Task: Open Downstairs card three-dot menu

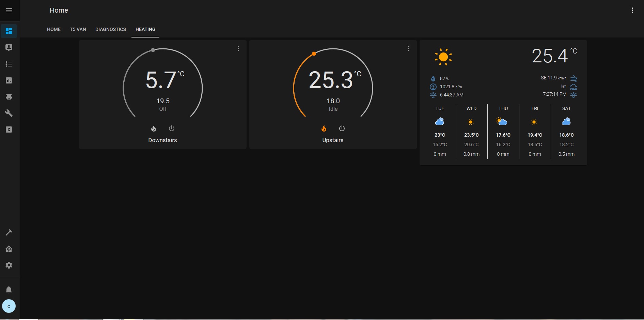Action: (x=238, y=48)
